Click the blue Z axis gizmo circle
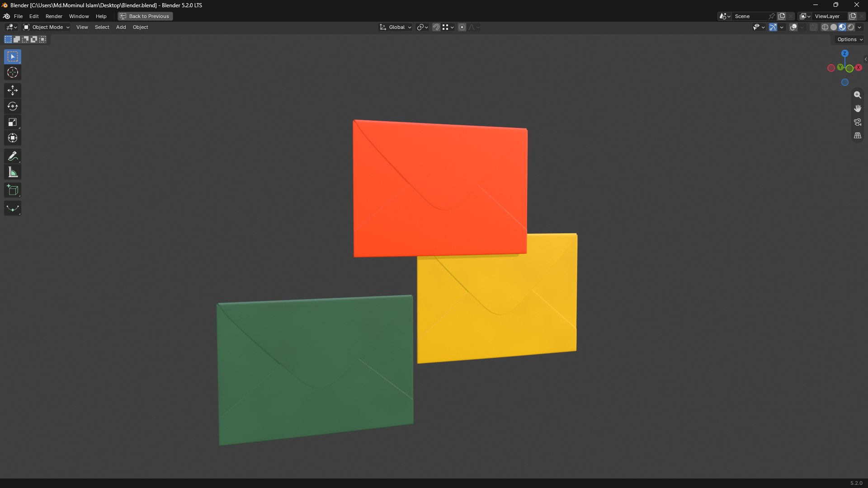The width and height of the screenshot is (868, 488). [x=845, y=53]
